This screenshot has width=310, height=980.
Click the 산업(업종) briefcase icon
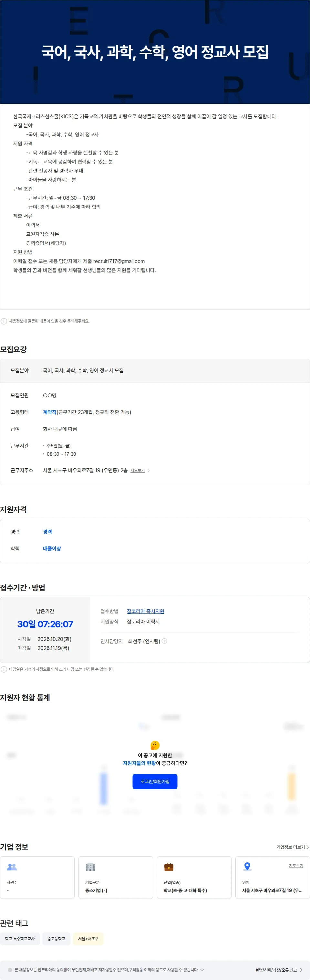pos(169,867)
